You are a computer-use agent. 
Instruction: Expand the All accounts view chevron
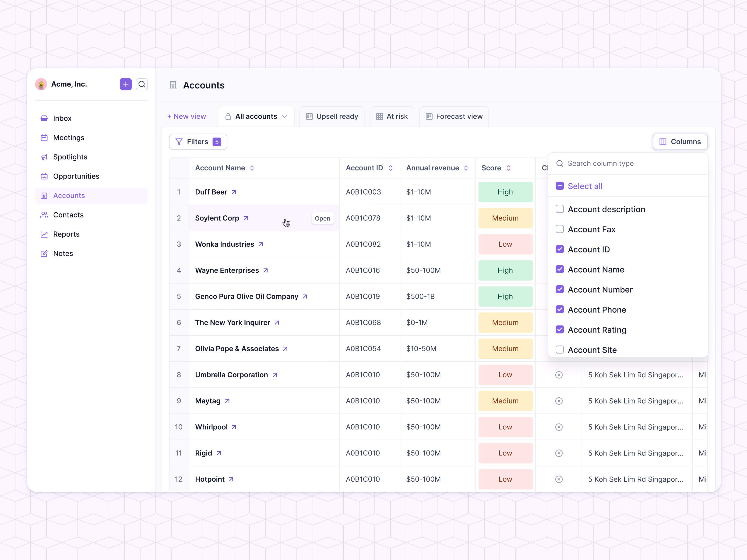pos(284,116)
